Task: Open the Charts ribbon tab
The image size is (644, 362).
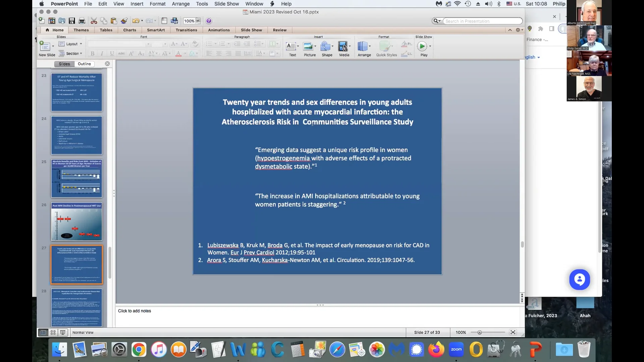Action: [x=129, y=30]
